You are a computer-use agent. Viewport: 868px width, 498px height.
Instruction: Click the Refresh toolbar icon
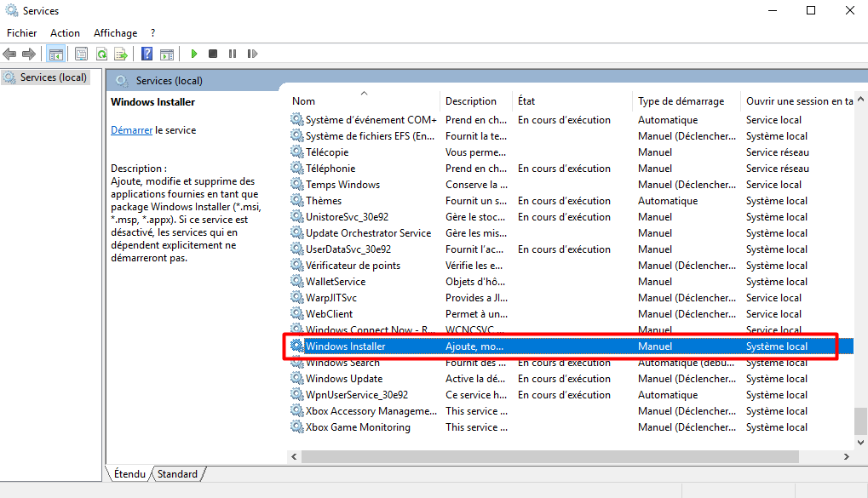pyautogui.click(x=101, y=54)
